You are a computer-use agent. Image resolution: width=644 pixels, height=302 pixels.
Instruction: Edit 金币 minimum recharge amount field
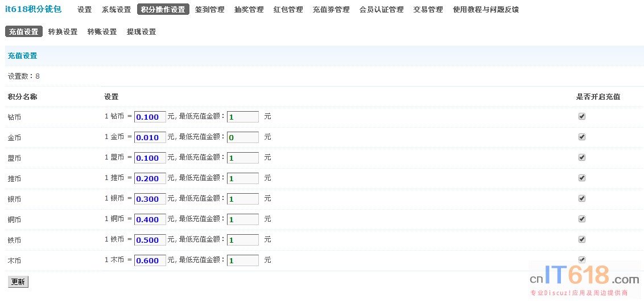click(243, 137)
